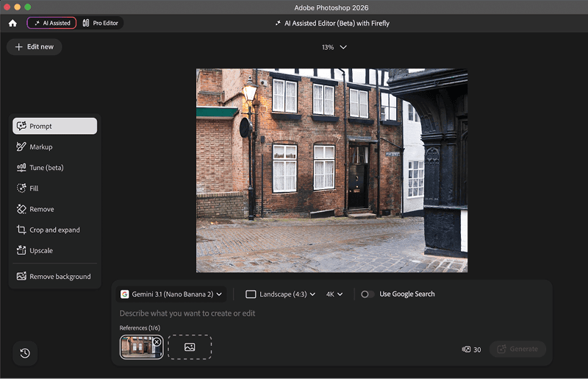Click the Edit new button
The width and height of the screenshot is (588, 379).
coord(34,47)
